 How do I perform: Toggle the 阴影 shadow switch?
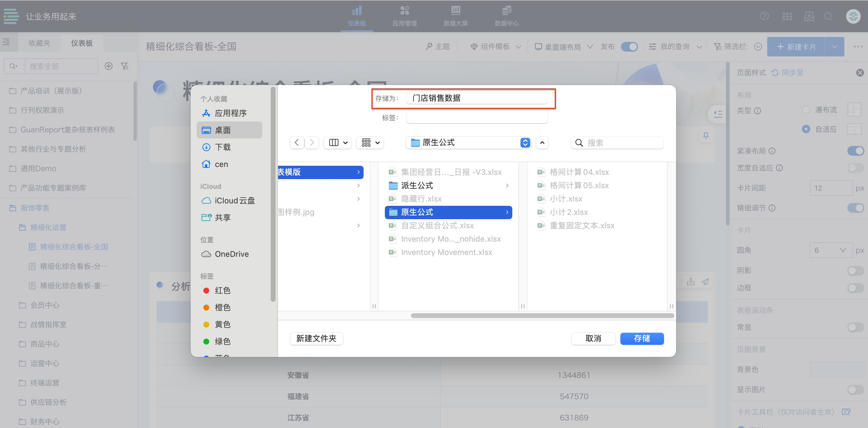point(855,271)
